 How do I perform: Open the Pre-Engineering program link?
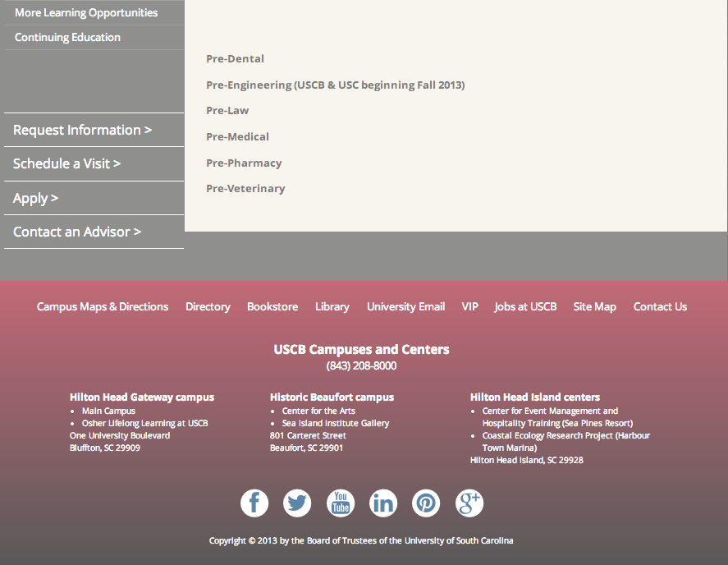[335, 85]
